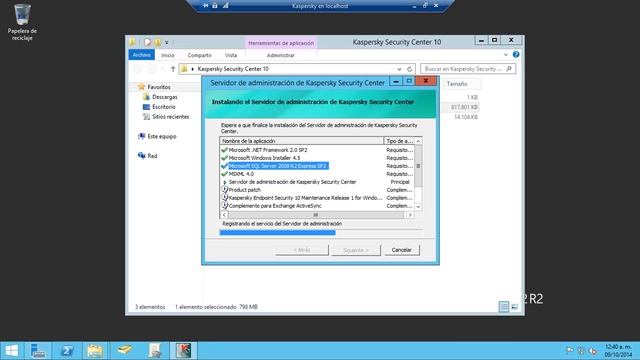Click the Kaspersky installer taskbar icon

tap(183, 351)
